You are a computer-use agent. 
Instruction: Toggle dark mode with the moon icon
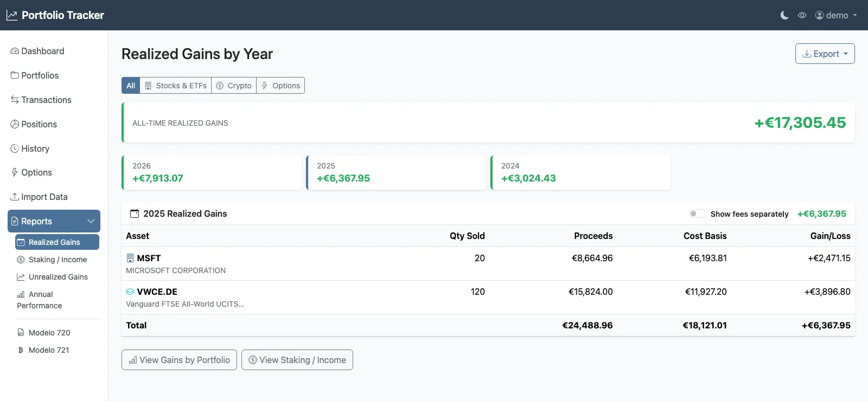(x=784, y=15)
